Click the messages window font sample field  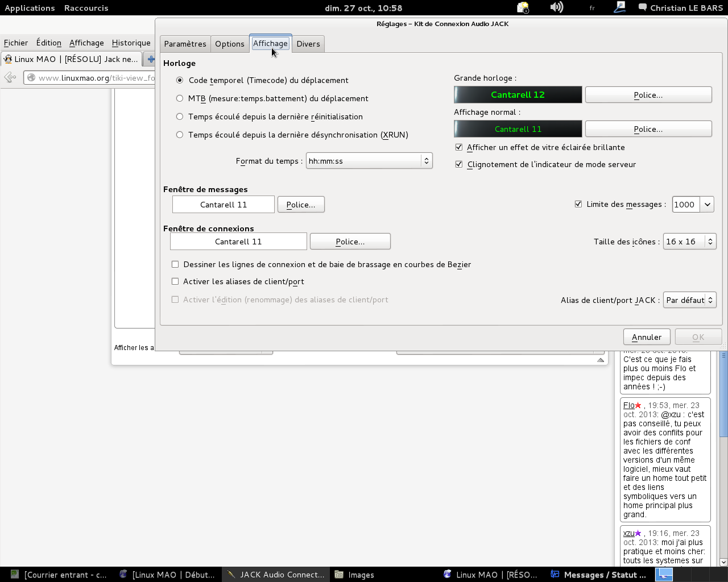point(224,205)
